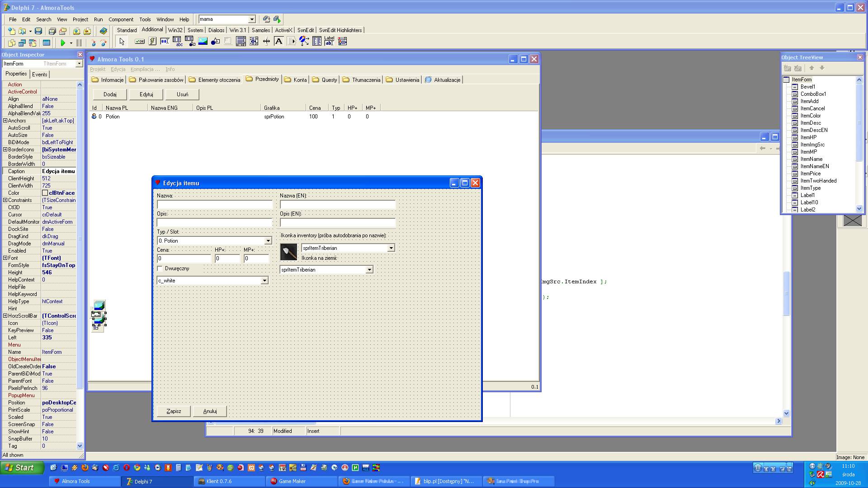Image resolution: width=868 pixels, height=488 pixels.
Task: Open Ikonka na ziemi sprite dropdown
Action: coord(369,270)
